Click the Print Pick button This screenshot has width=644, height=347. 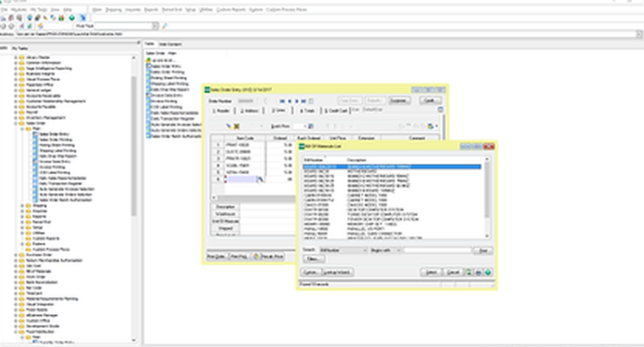pyautogui.click(x=239, y=256)
